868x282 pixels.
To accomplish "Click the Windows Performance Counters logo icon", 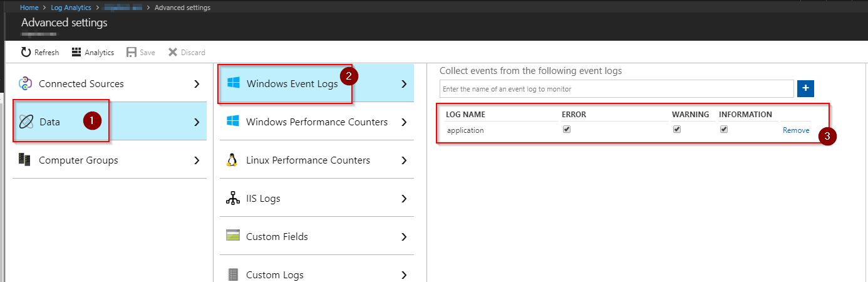I will [x=233, y=122].
